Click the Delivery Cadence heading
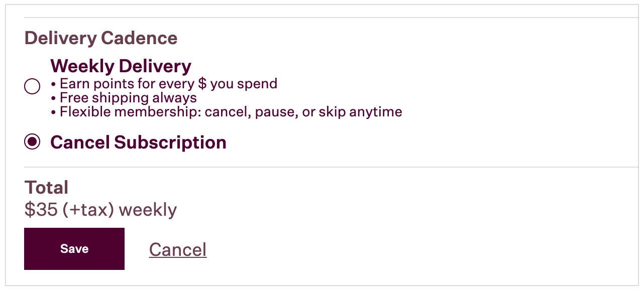644x291 pixels. pyautogui.click(x=100, y=38)
